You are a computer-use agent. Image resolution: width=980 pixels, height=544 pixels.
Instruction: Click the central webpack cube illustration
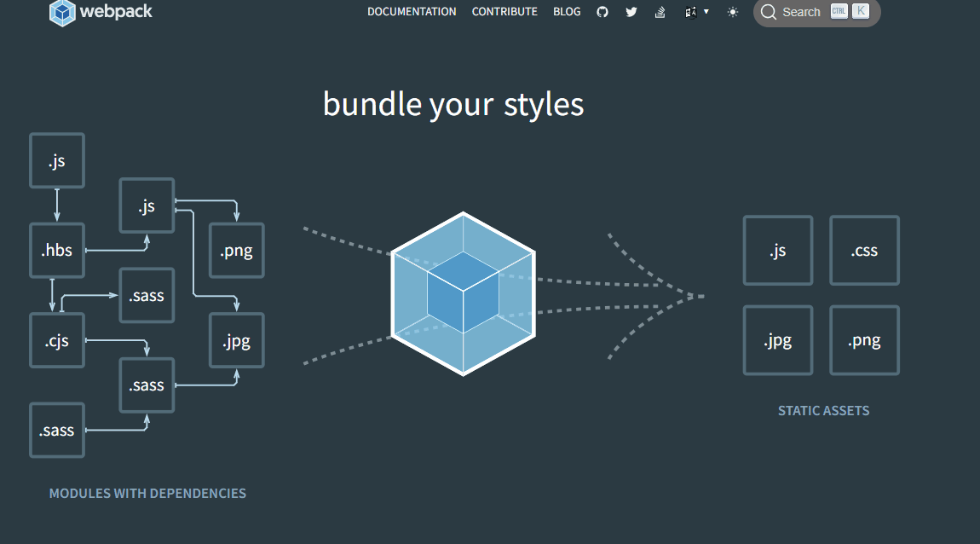[x=463, y=293]
